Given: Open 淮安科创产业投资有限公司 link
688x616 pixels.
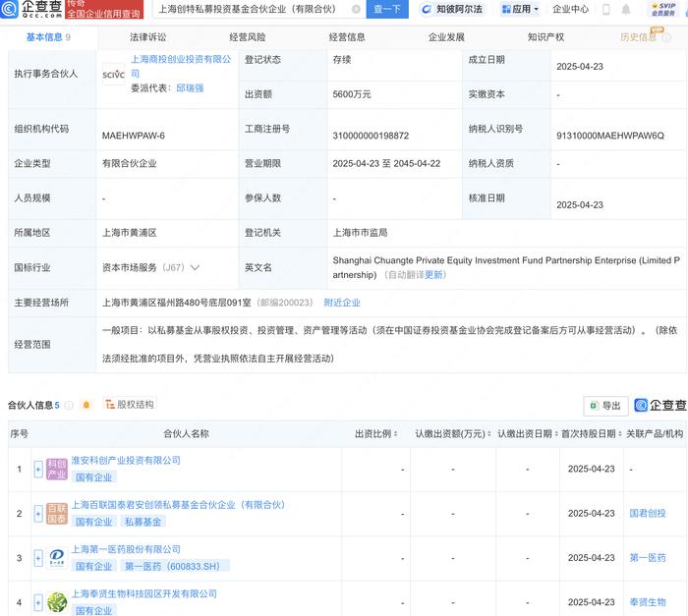Looking at the screenshot, I should [126, 460].
